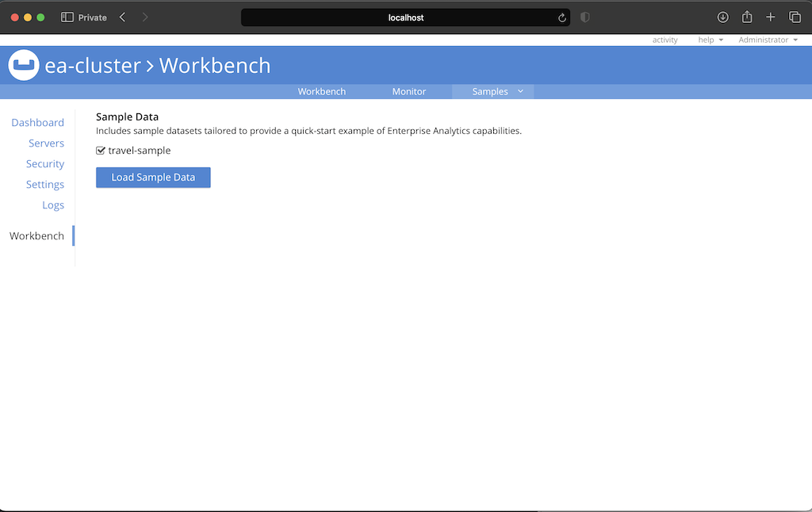Uncheck the travel-sample checkbox
Screen dimensions: 812x512
(101, 151)
